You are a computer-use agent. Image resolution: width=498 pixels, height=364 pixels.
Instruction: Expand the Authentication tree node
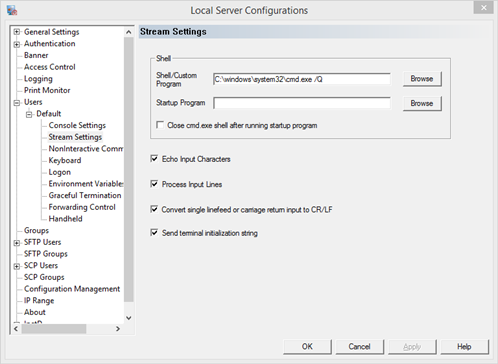pyautogui.click(x=16, y=44)
